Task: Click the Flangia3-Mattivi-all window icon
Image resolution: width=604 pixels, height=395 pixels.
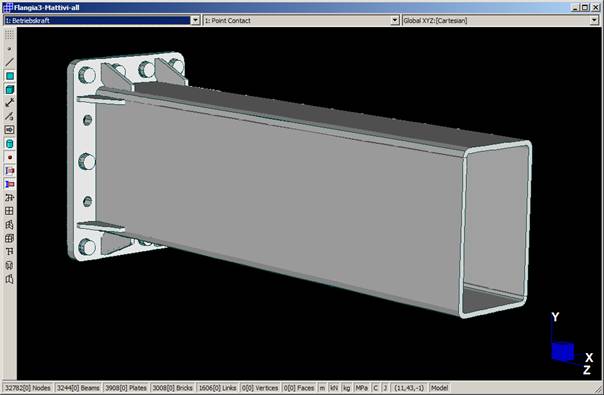Action: click(8, 7)
